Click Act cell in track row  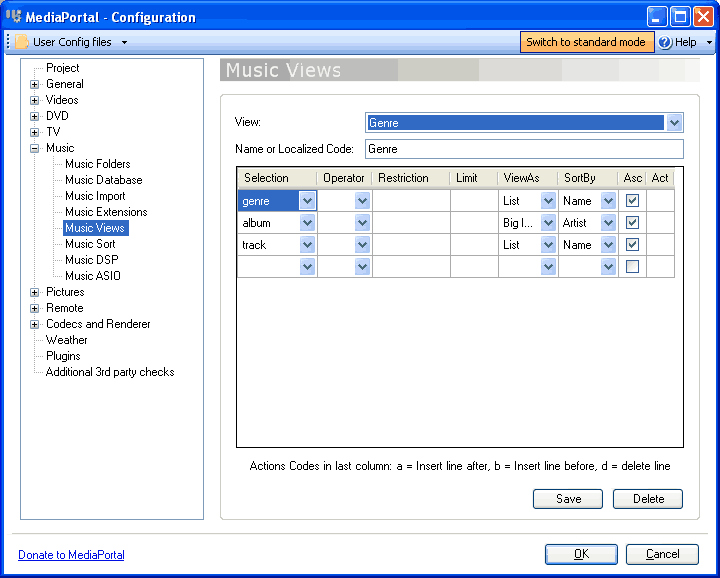pos(660,244)
